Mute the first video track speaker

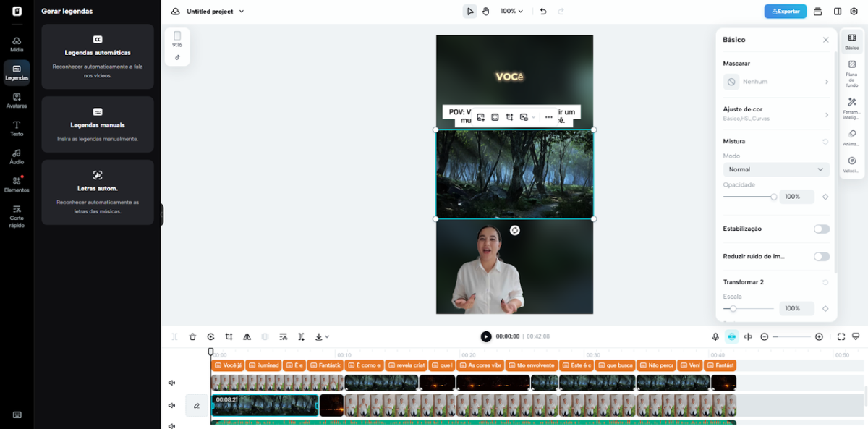point(172,383)
